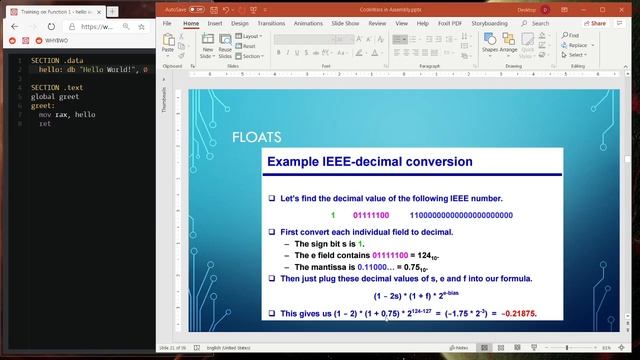Open the View tab

[402, 24]
